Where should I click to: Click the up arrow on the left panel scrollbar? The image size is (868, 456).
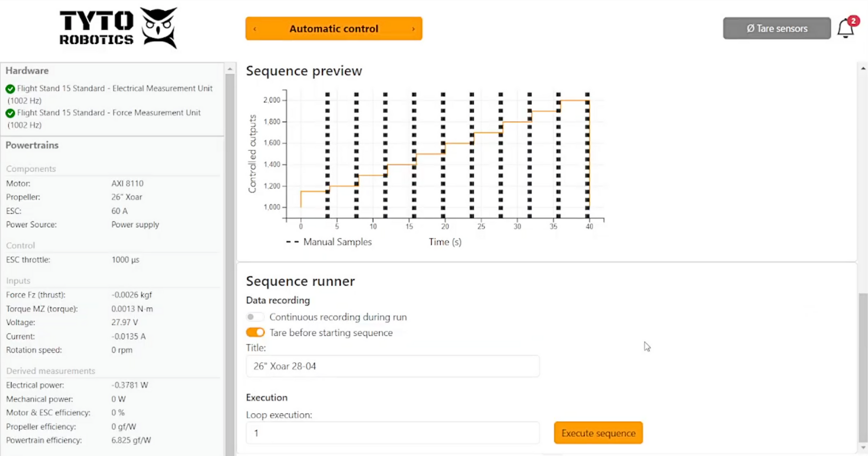(x=230, y=68)
